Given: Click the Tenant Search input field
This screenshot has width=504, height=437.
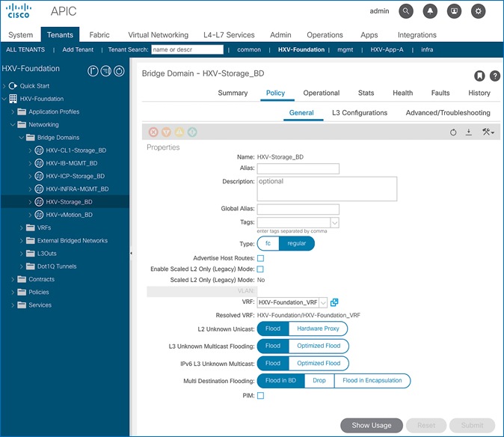Looking at the screenshot, I should coord(188,49).
